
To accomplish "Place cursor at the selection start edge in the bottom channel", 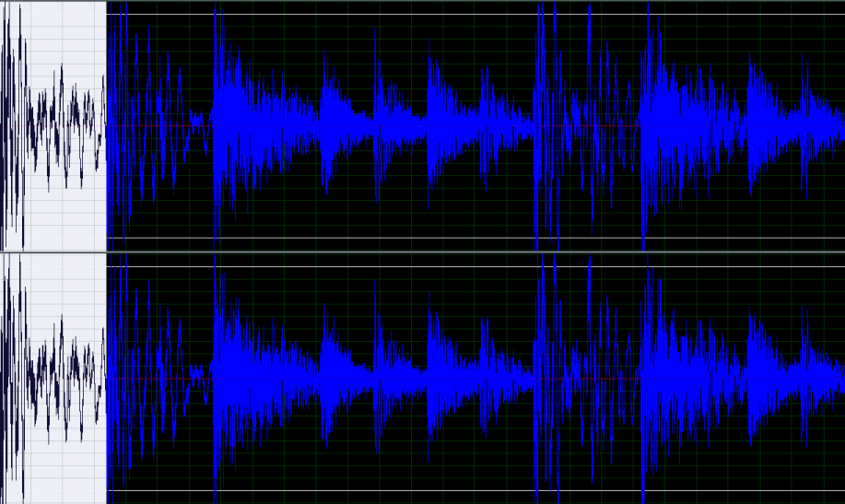I will click(x=107, y=379).
